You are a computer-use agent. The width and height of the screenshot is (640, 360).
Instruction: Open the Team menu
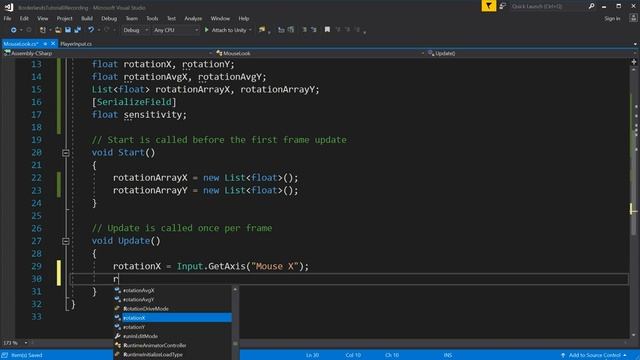pyautogui.click(x=131, y=18)
